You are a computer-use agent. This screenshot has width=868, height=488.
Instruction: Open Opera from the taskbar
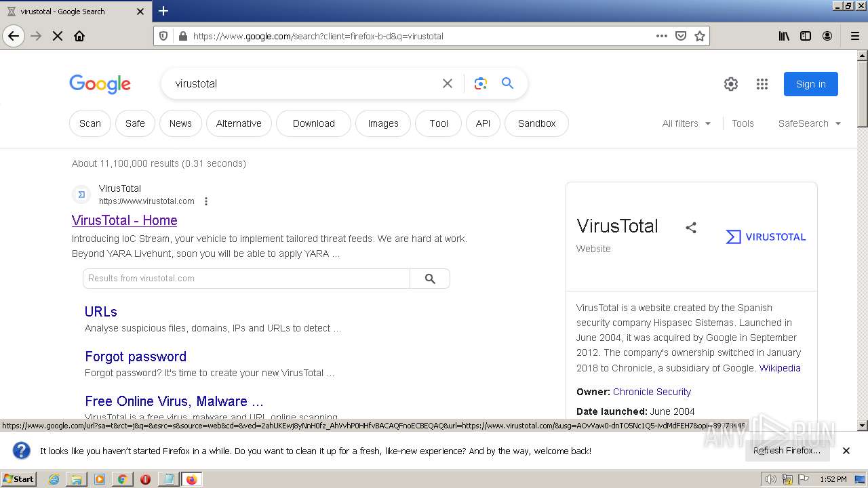pyautogui.click(x=145, y=479)
